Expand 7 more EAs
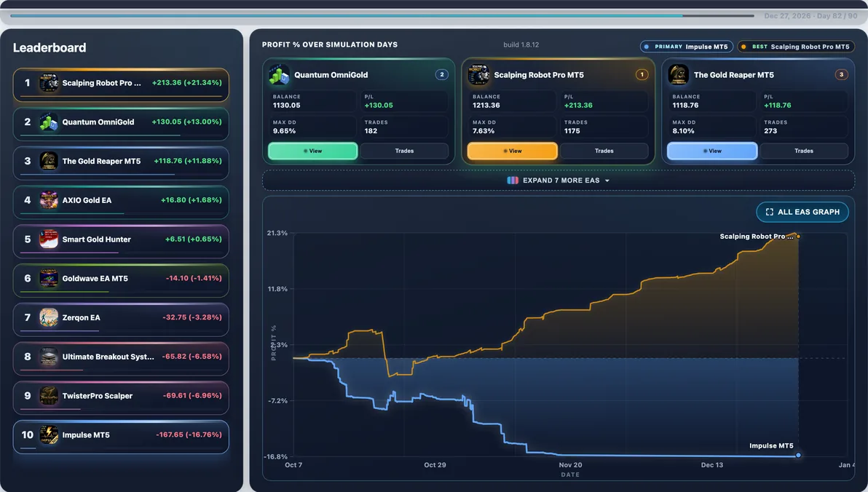The image size is (868, 492). 559,180
